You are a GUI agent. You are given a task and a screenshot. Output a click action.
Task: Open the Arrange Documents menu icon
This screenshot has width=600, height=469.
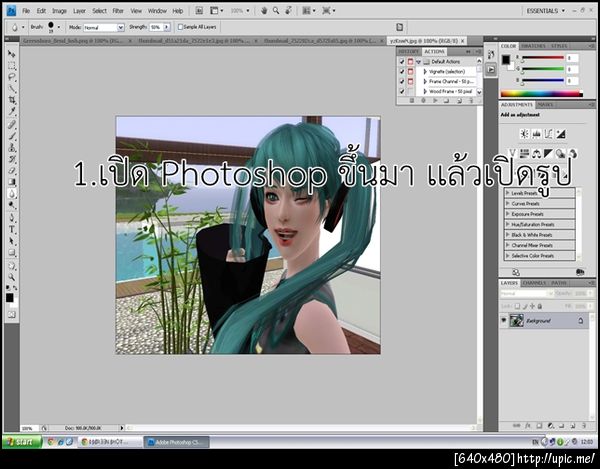point(309,11)
